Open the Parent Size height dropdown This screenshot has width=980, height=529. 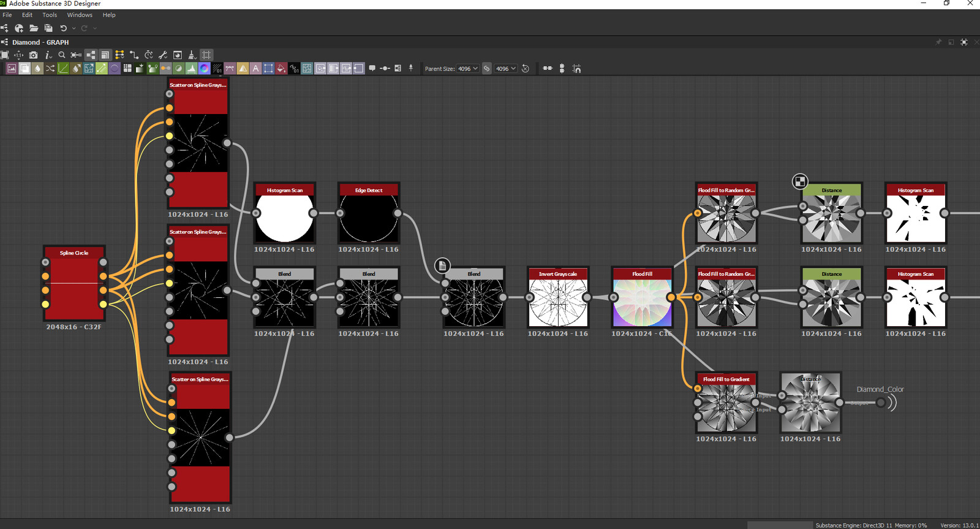tap(506, 68)
